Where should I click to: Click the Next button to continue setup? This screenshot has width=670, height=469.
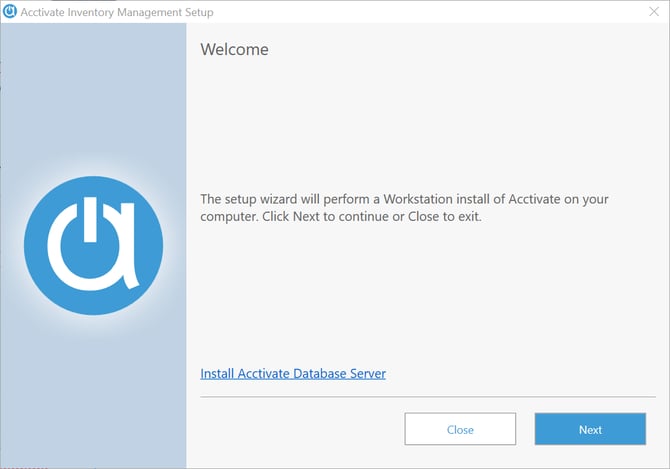[590, 429]
